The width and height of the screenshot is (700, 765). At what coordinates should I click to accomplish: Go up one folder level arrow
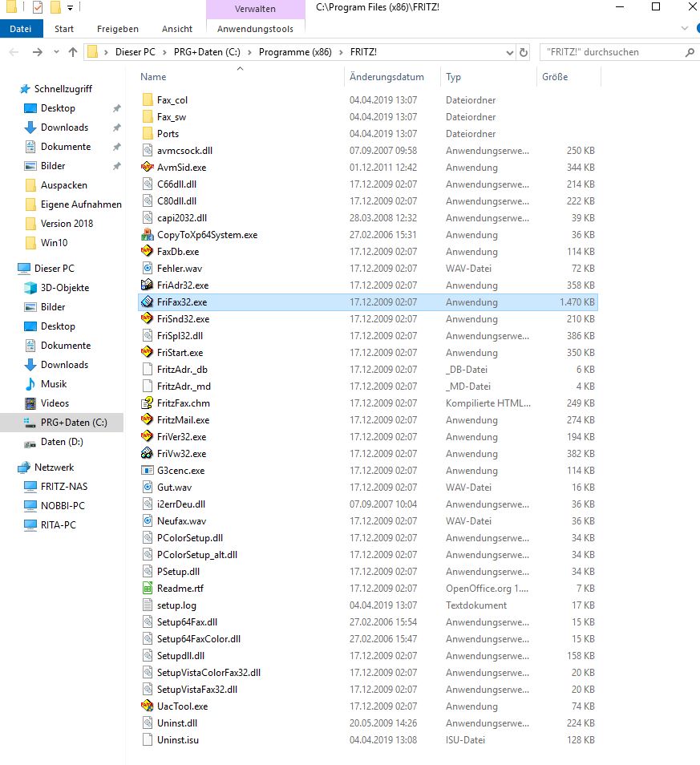coord(73,51)
